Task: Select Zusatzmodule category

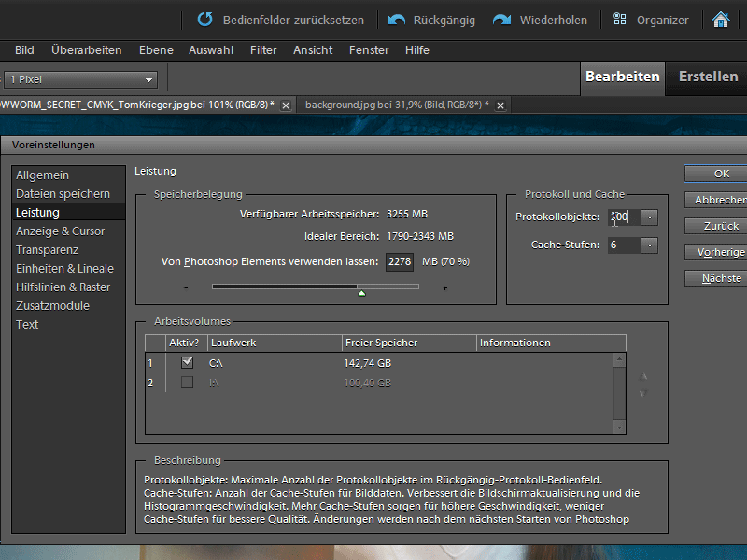Action: click(68, 306)
